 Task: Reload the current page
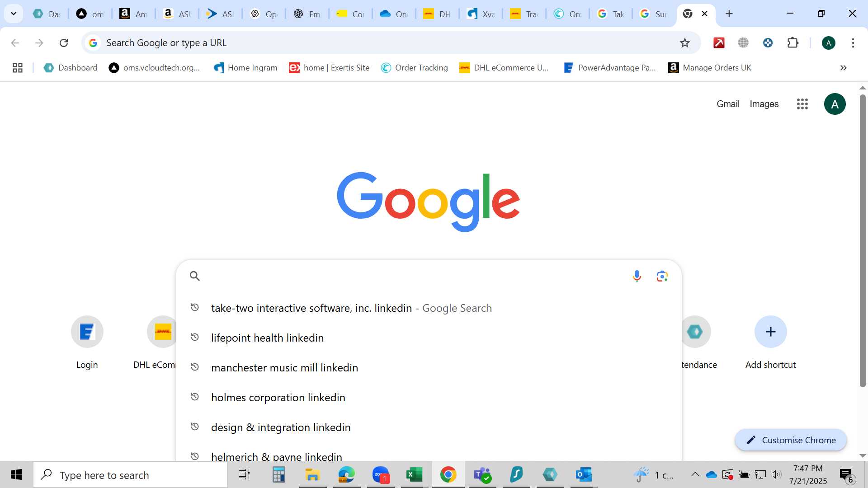tap(64, 43)
